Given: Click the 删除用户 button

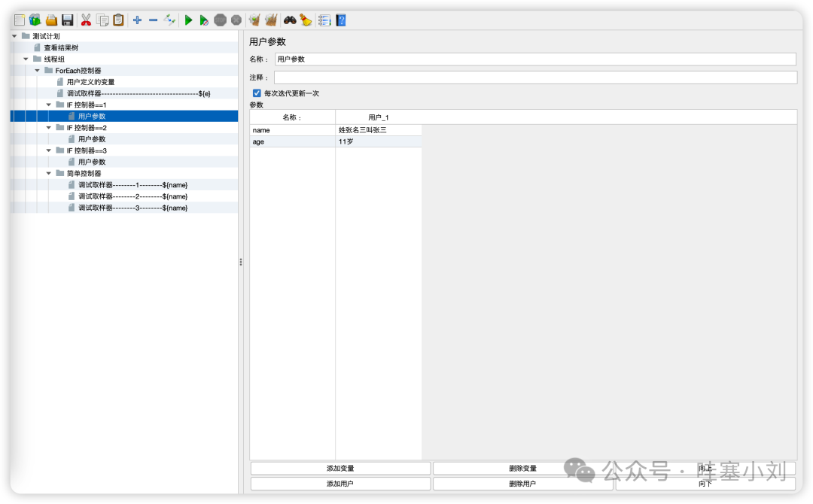Looking at the screenshot, I should click(522, 484).
